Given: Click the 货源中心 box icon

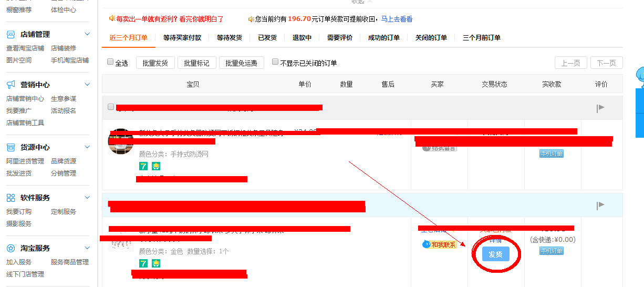Looking at the screenshot, I should pos(11,147).
